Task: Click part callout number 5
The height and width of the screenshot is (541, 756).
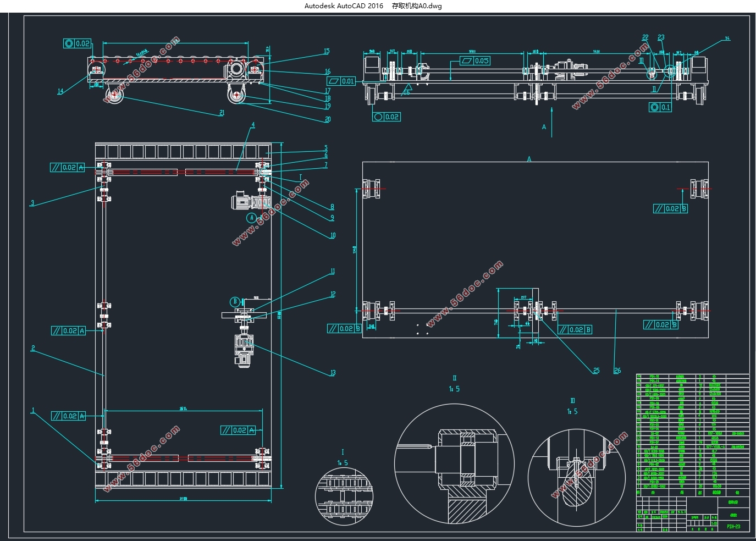Action: 325,148
